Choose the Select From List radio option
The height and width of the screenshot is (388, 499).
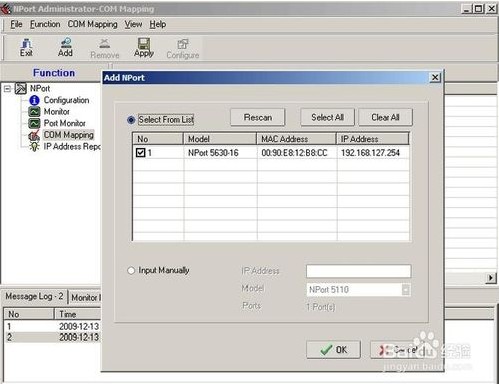[131, 120]
